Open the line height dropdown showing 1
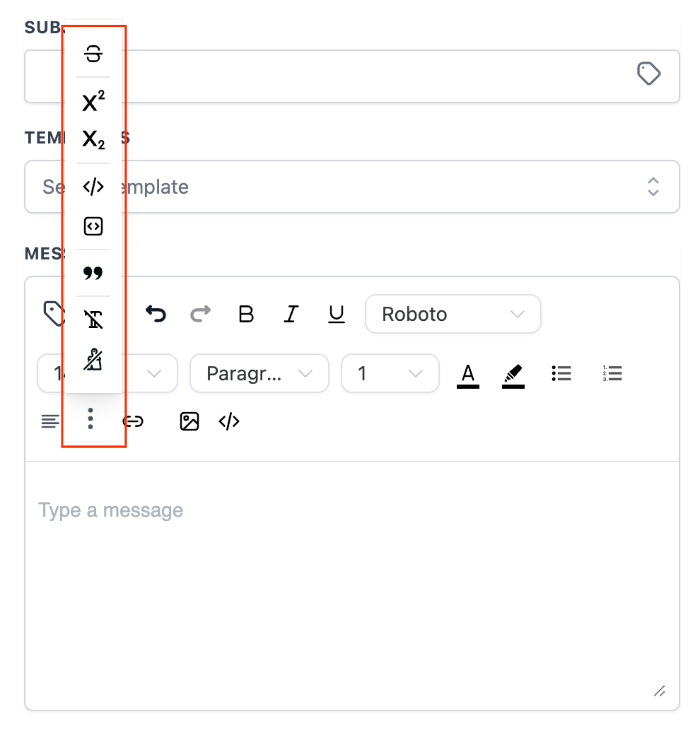 (x=390, y=373)
